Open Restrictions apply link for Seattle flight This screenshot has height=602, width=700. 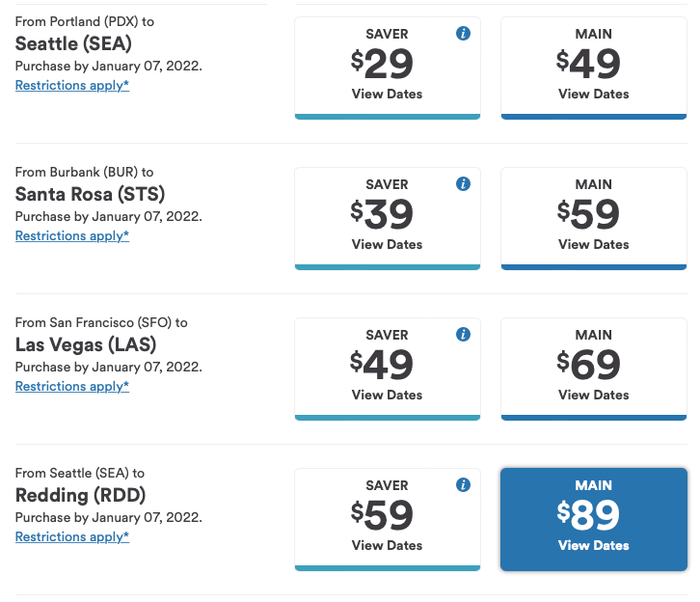click(x=72, y=86)
